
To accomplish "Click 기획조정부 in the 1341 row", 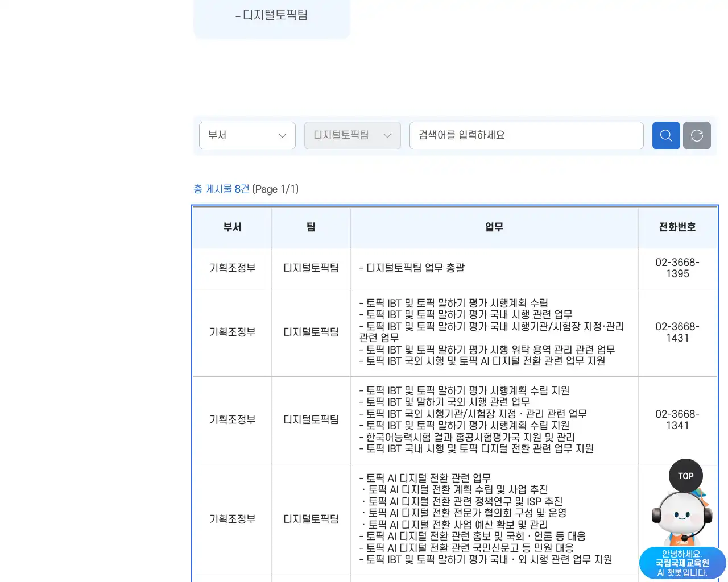I will (x=232, y=419).
